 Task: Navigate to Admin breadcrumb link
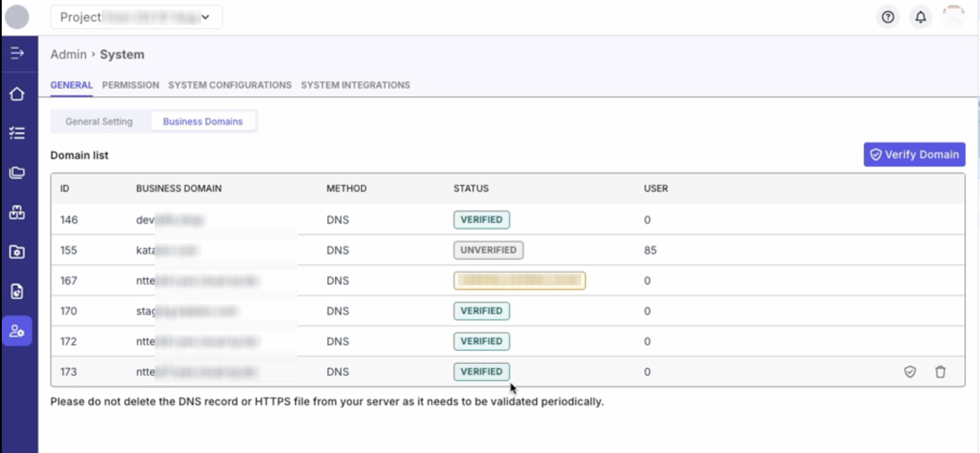click(x=68, y=54)
